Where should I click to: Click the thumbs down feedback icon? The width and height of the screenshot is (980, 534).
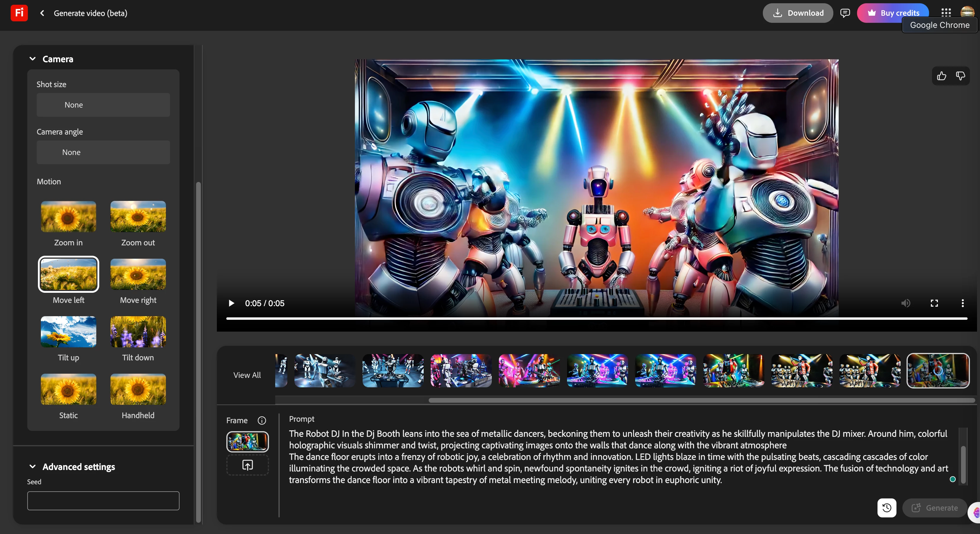(960, 76)
